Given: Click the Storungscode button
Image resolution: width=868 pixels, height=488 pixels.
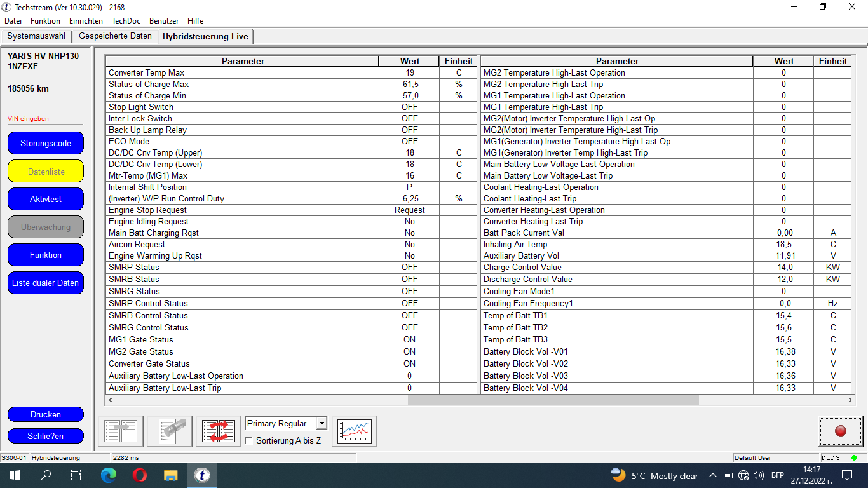Looking at the screenshot, I should (x=46, y=143).
